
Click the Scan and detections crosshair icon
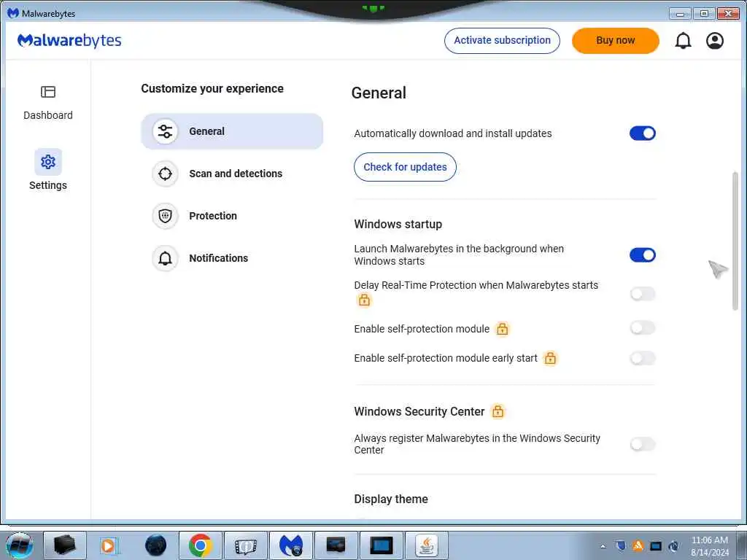point(166,174)
